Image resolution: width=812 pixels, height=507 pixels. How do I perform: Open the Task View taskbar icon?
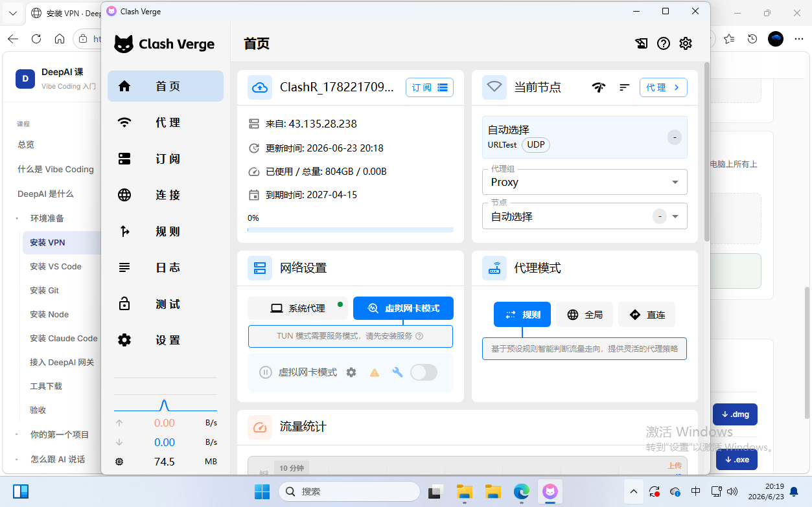coord(435,491)
